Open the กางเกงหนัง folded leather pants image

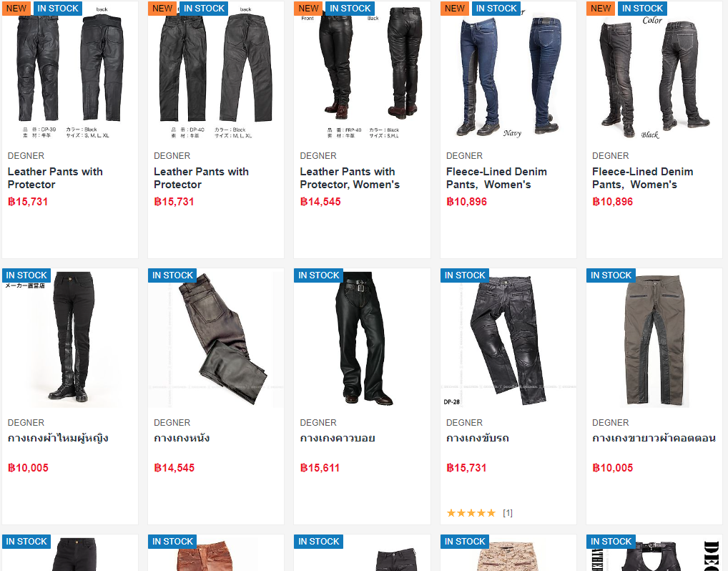click(x=216, y=338)
